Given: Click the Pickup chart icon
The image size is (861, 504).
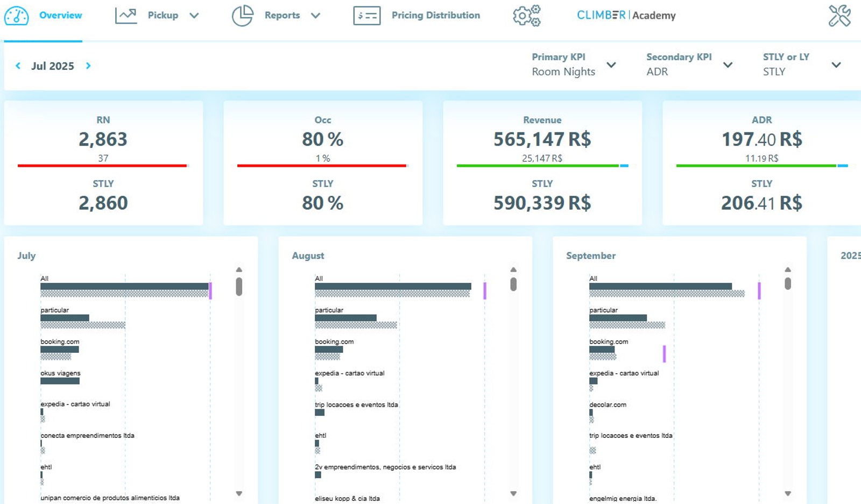Looking at the screenshot, I should click(126, 16).
